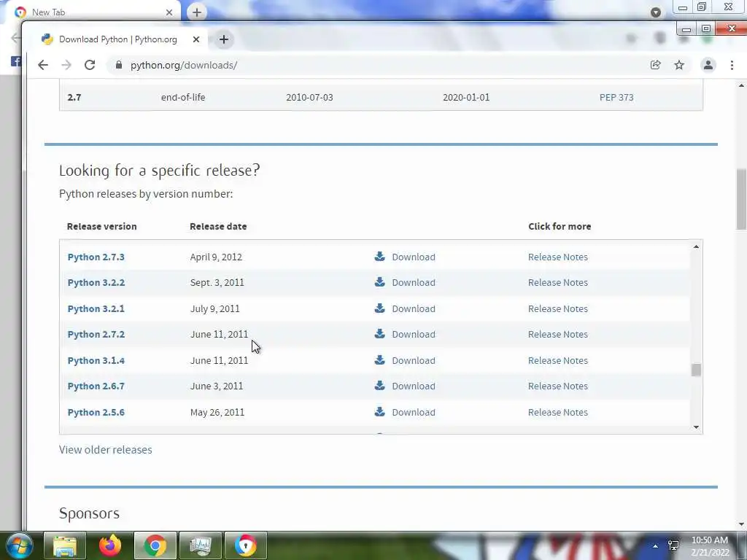This screenshot has height=560, width=747.
Task: Click Download text for Python 3.1.4
Action: pyautogui.click(x=414, y=361)
